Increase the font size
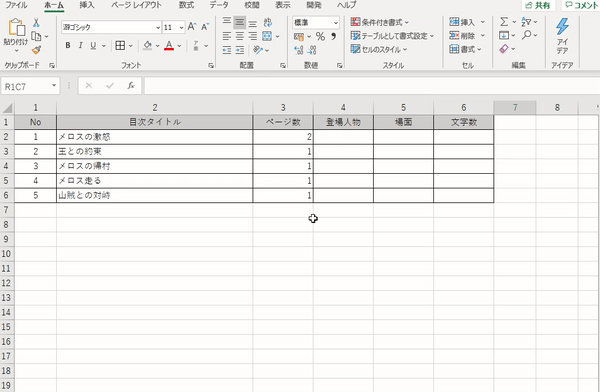Screen dimensions: 600x392 tap(192, 27)
